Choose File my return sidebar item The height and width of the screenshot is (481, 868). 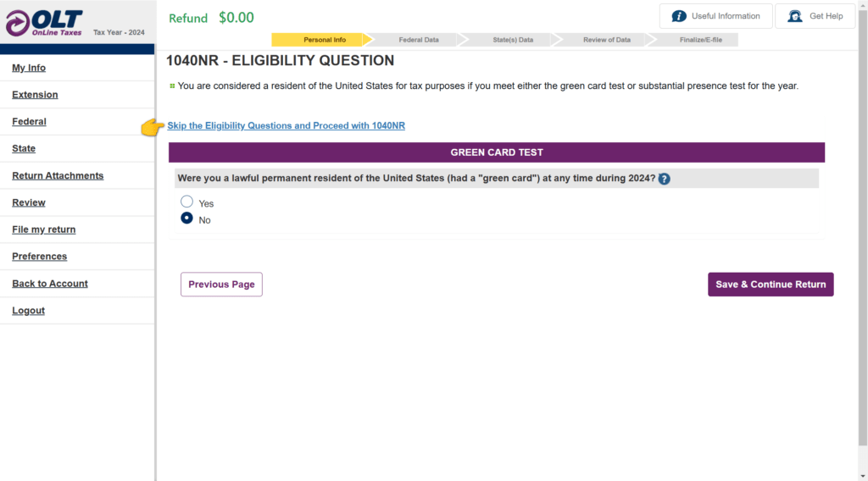pos(44,229)
